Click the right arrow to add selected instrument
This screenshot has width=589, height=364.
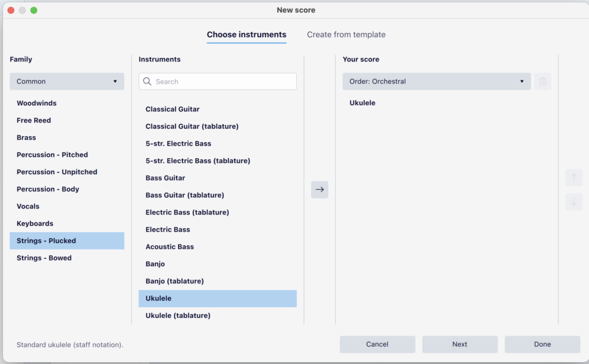(320, 189)
